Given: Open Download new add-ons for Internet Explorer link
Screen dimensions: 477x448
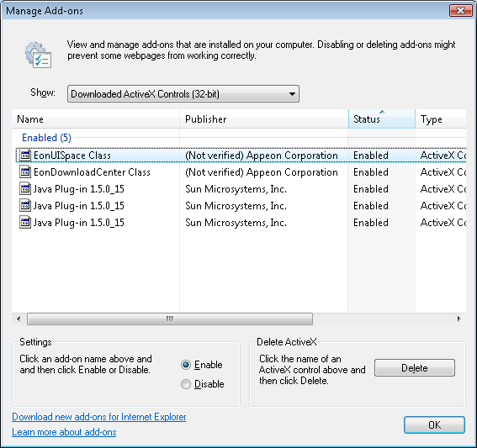Looking at the screenshot, I should tap(99, 417).
